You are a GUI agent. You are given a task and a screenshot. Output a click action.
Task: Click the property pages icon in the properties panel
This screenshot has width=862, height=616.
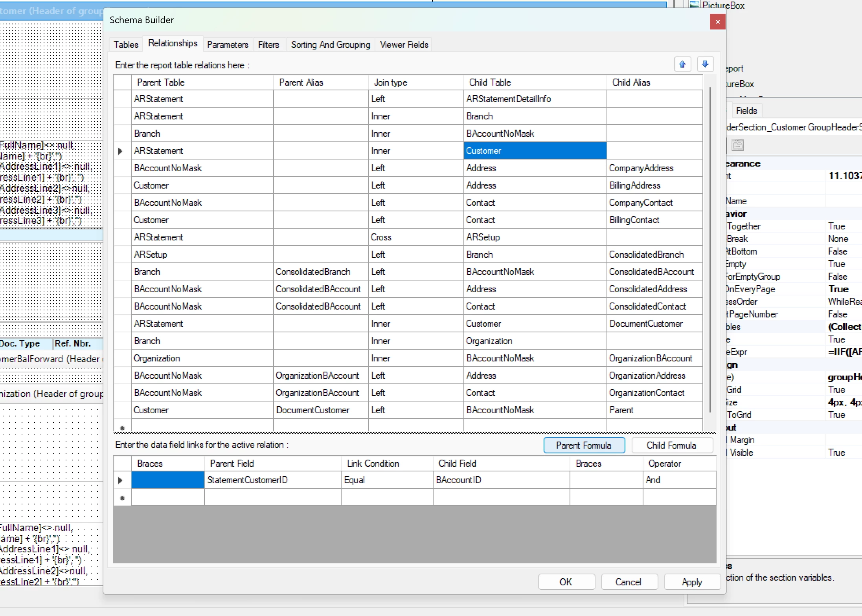click(x=738, y=145)
